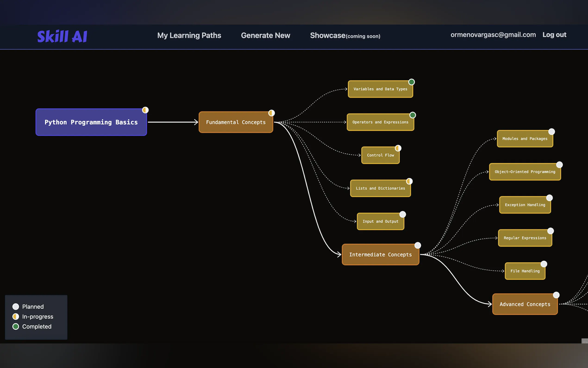Toggle completed dot on Operators and Expressions
This screenshot has height=368, width=588.
click(413, 115)
